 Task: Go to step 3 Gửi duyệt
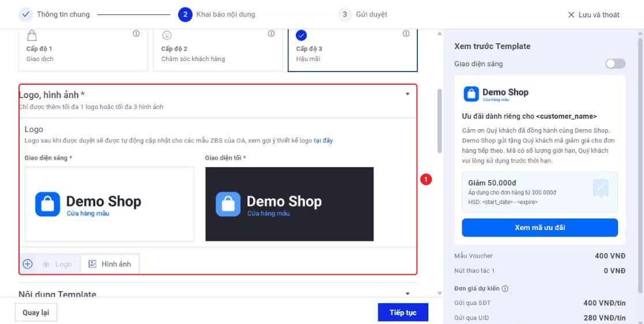pyautogui.click(x=362, y=14)
